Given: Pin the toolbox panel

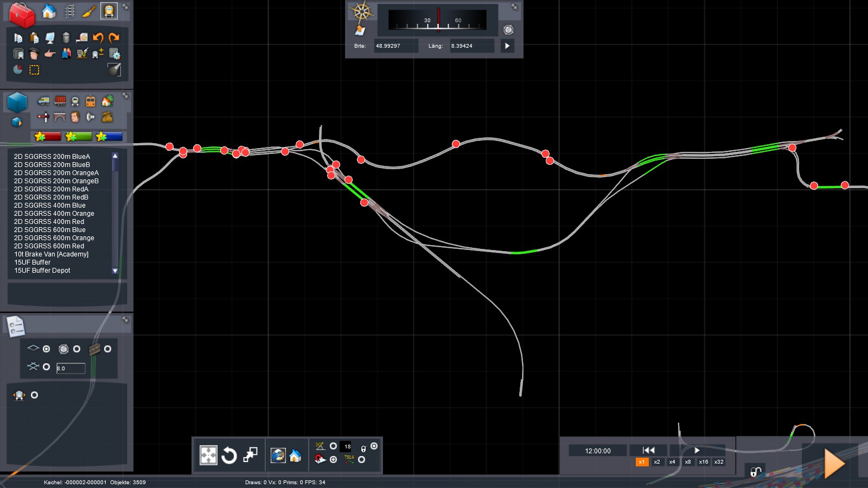Looking at the screenshot, I should pos(125,7).
